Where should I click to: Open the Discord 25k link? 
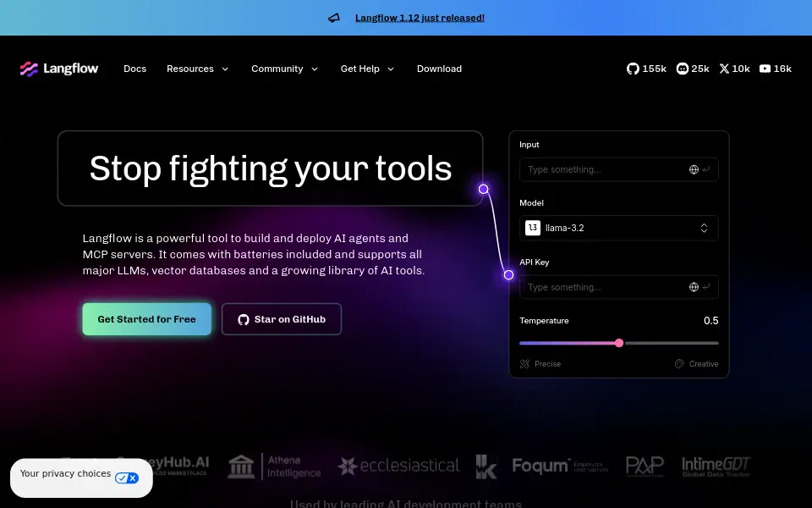coord(693,69)
